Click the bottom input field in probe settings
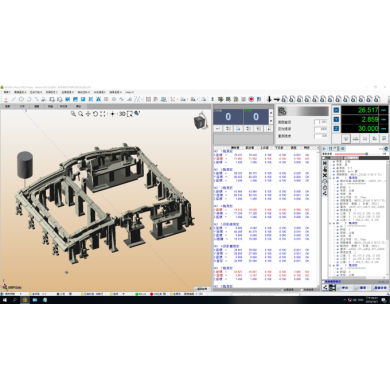The height and width of the screenshot is (390, 390). pos(321,136)
